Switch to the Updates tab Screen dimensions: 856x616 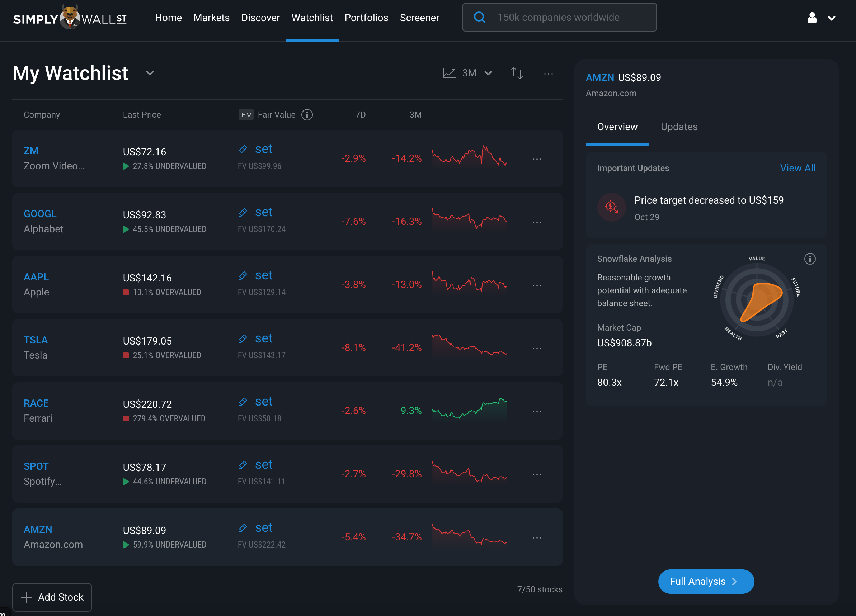click(x=679, y=127)
